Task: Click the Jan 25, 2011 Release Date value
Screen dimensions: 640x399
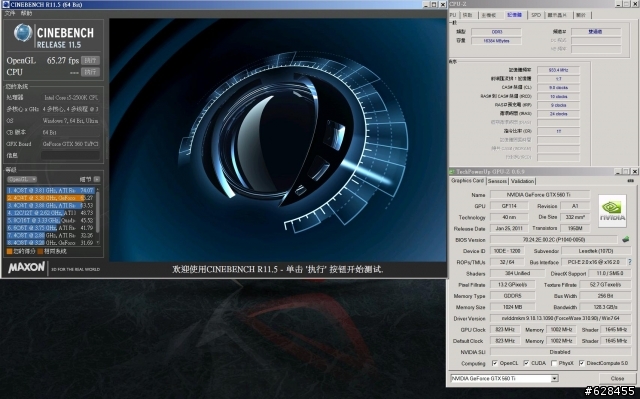Action: 509,228
